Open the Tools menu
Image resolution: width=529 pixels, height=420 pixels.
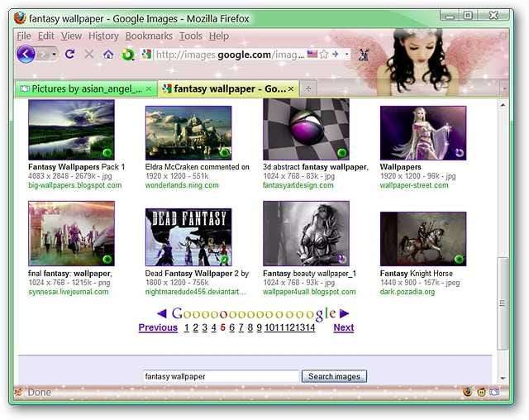[191, 36]
